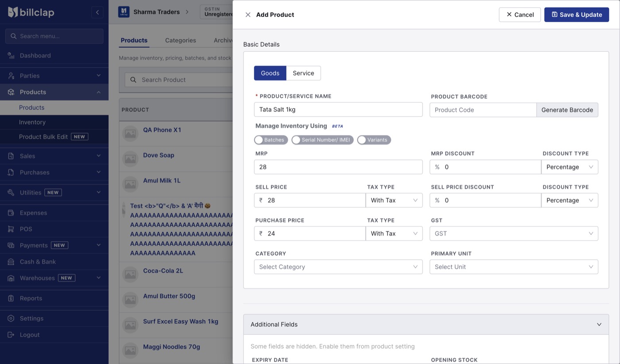The image size is (620, 364).
Task: Open Product Bulk Edit menu item
Action: pos(54,137)
